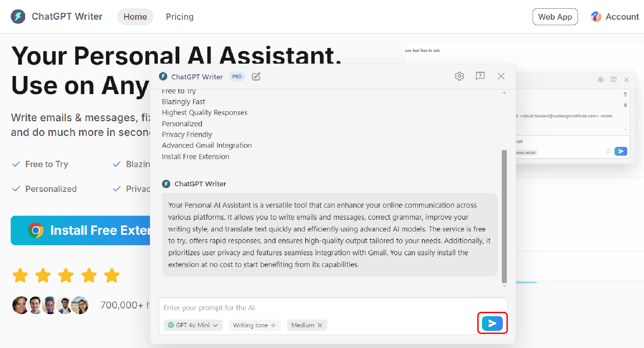Click the settings gear in background demo window
Image resolution: width=644 pixels, height=348 pixels.
[601, 80]
